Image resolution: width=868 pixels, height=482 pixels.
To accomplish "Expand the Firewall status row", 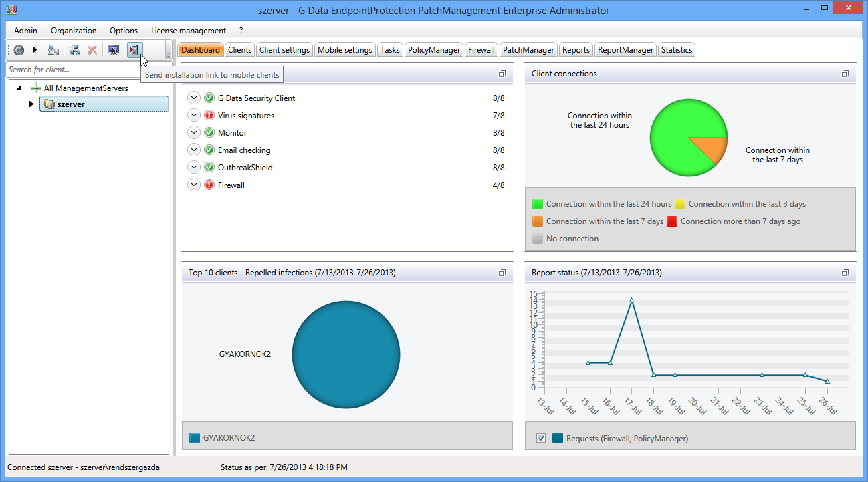I will coord(194,185).
